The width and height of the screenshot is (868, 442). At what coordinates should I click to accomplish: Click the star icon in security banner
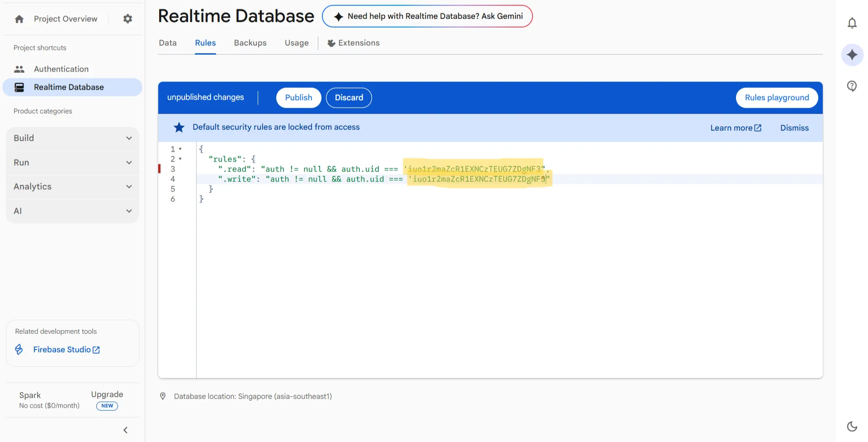coord(179,128)
